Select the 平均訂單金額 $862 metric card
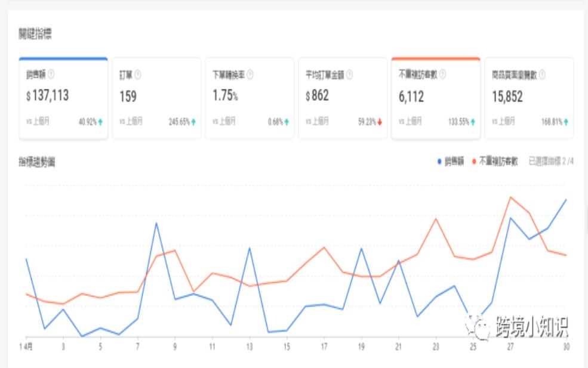 [342, 98]
